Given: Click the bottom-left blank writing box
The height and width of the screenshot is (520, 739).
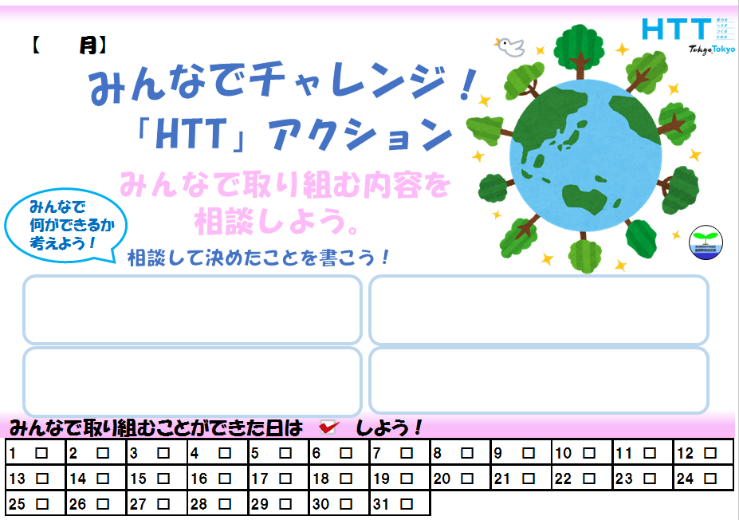Looking at the screenshot, I should [x=192, y=381].
